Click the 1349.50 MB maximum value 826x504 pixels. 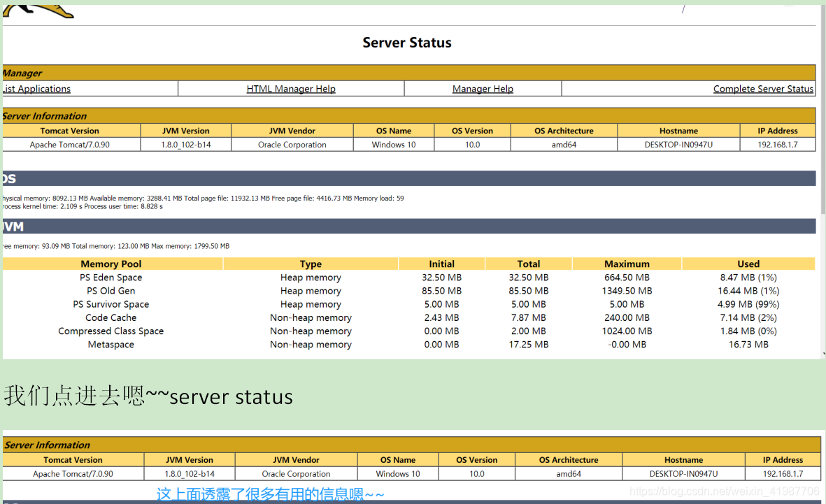coord(627,291)
